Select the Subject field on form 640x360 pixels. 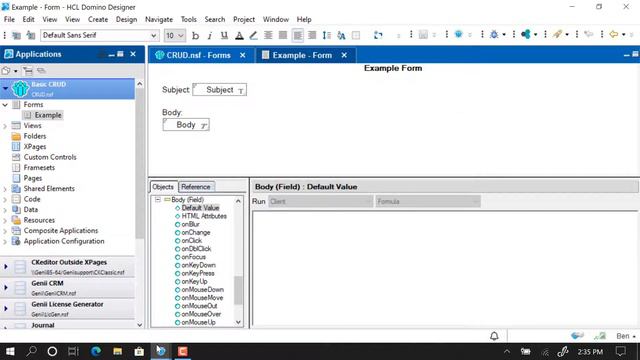(x=220, y=90)
